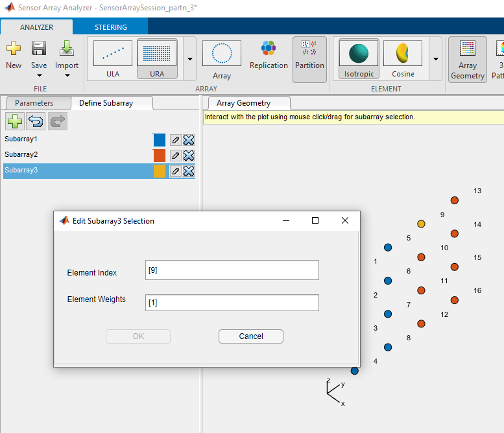Click the New session icon
Screen dimensions: 504x433
tap(14, 49)
